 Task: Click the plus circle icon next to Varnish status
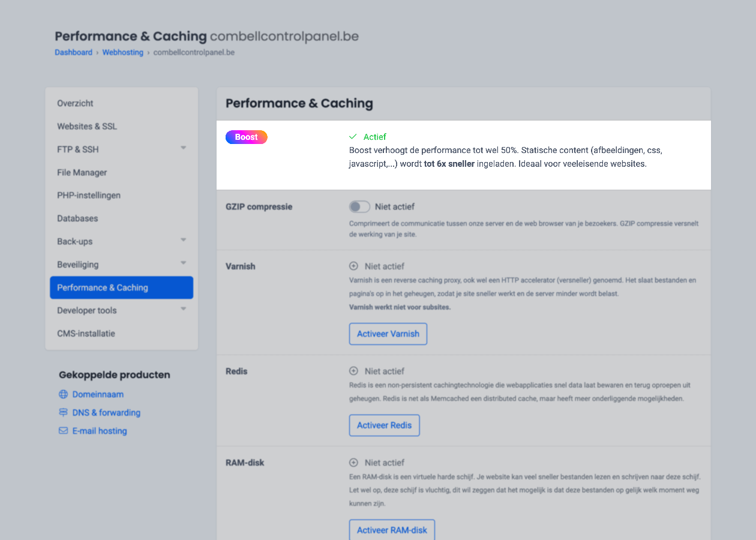coord(353,266)
